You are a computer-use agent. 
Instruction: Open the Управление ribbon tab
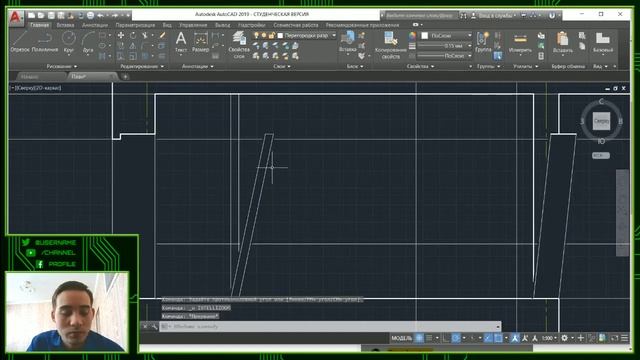193,25
